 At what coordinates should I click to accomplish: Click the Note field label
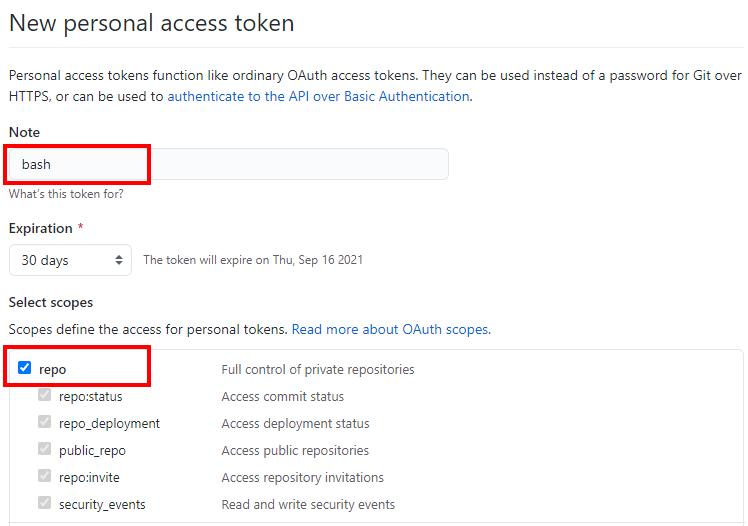tap(24, 132)
